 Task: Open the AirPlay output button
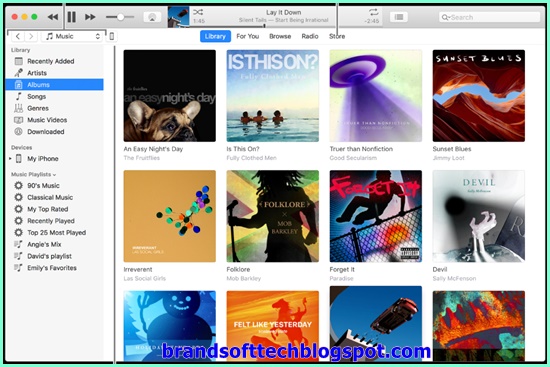coord(152,17)
